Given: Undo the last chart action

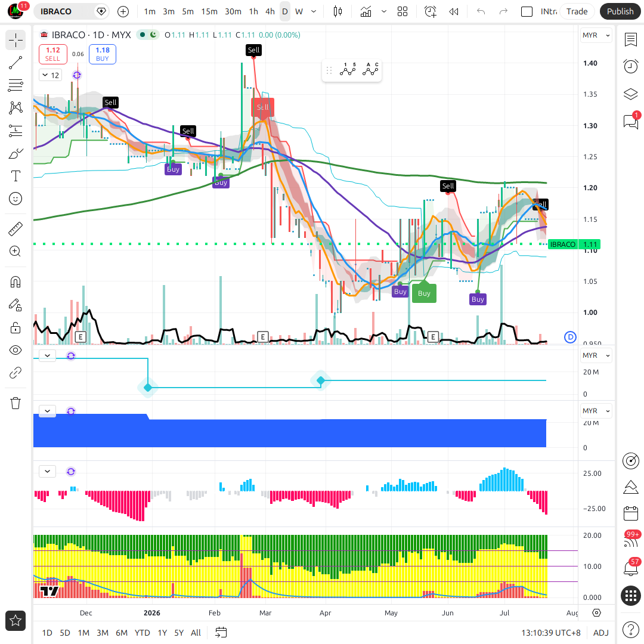Looking at the screenshot, I should tap(481, 11).
